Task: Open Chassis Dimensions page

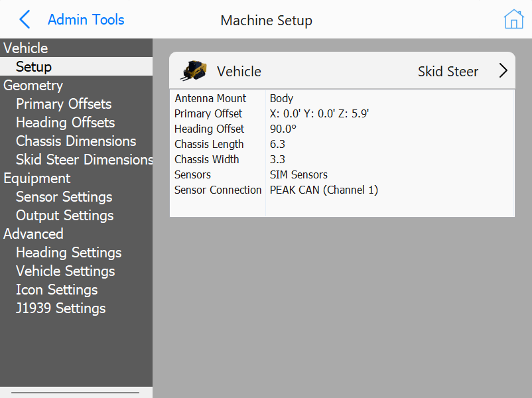Action: pos(76,141)
